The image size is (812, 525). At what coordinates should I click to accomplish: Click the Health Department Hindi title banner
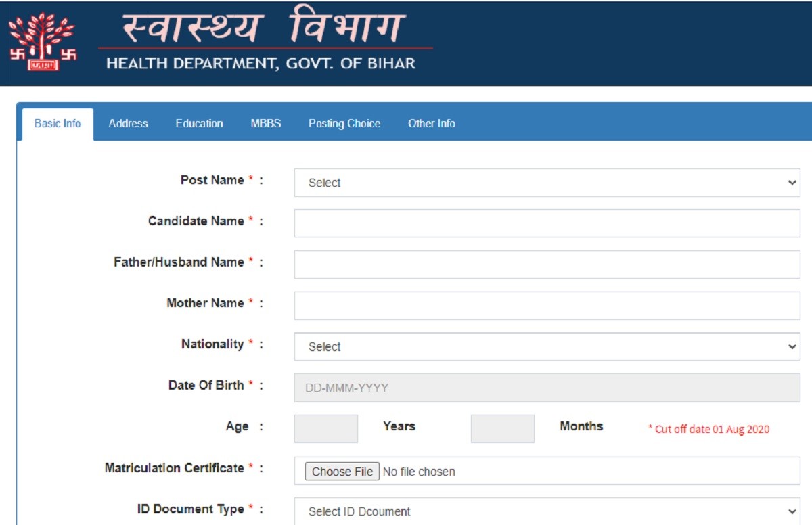pyautogui.click(x=264, y=28)
